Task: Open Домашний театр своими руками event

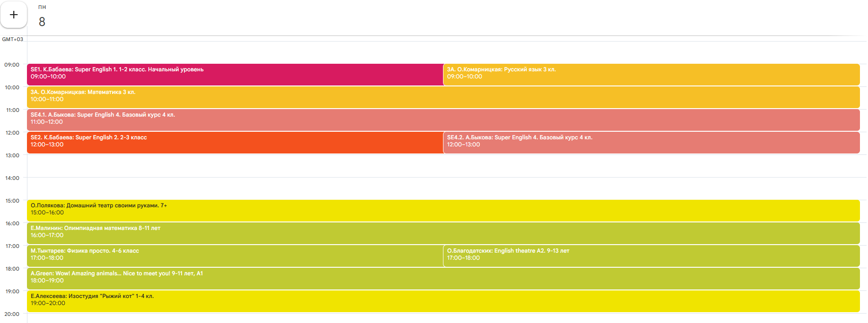Action: point(443,210)
